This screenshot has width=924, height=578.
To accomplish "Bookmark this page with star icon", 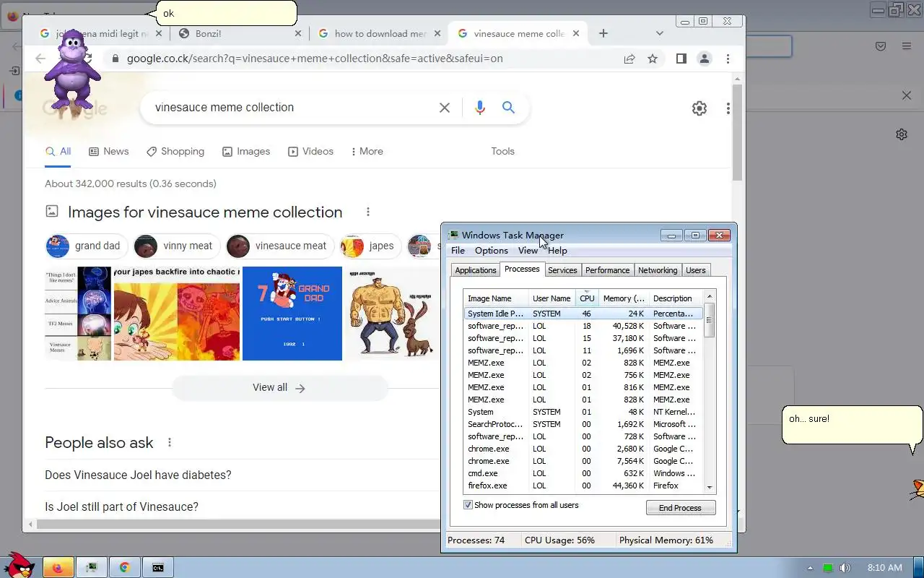I will (x=653, y=59).
